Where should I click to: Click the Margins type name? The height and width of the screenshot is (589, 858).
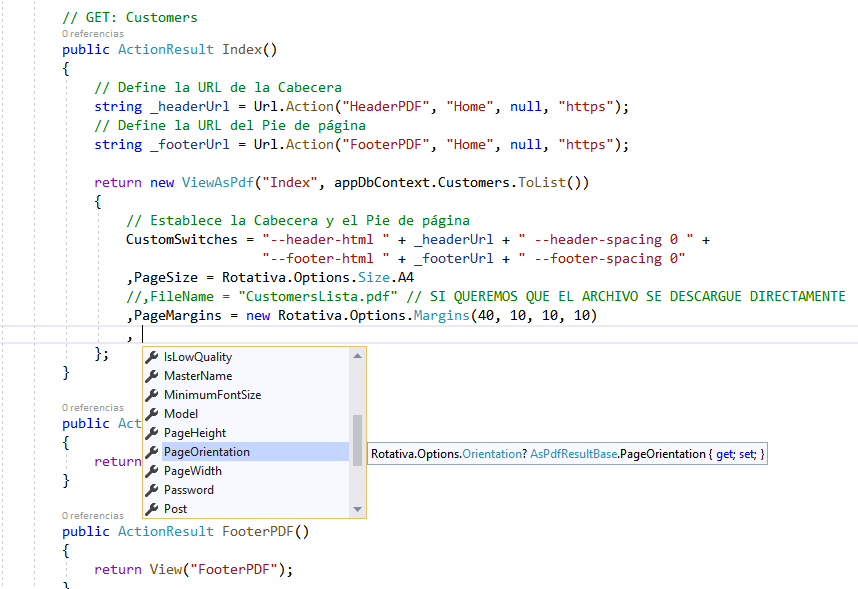tap(442, 315)
